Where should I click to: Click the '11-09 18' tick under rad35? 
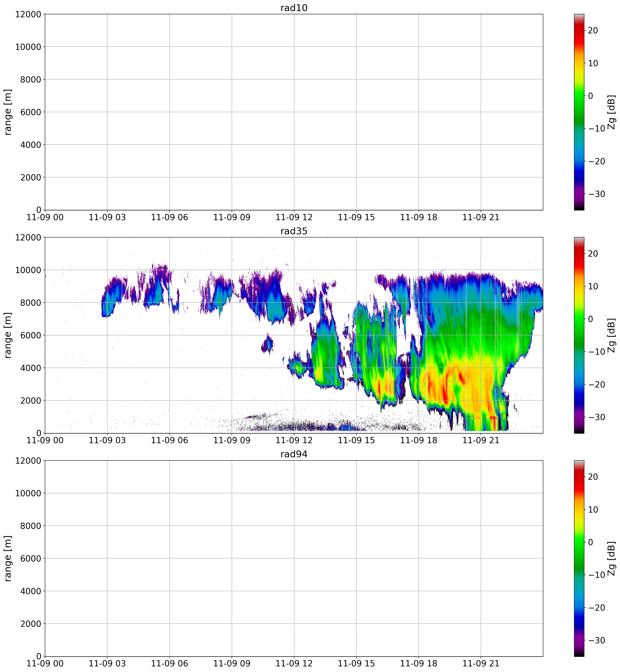tap(418, 441)
